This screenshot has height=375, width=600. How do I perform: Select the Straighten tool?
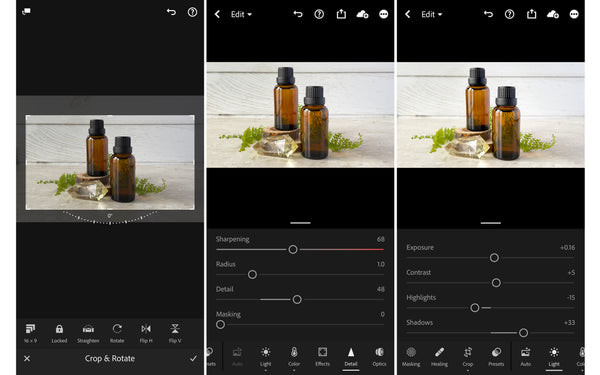pyautogui.click(x=88, y=333)
